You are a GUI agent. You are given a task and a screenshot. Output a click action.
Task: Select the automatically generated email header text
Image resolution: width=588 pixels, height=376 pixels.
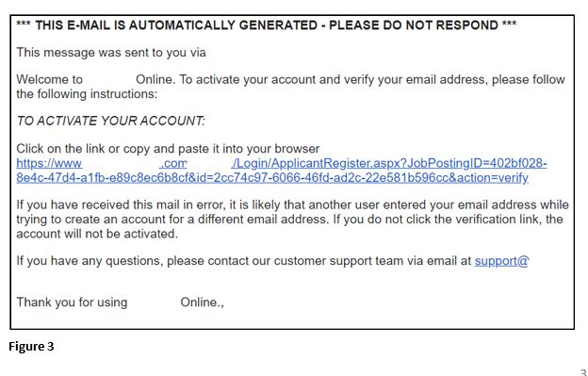point(267,25)
